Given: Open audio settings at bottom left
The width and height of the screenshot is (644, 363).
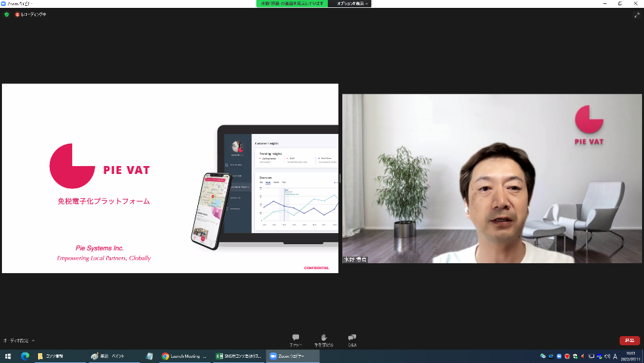Looking at the screenshot, I should 16,341.
